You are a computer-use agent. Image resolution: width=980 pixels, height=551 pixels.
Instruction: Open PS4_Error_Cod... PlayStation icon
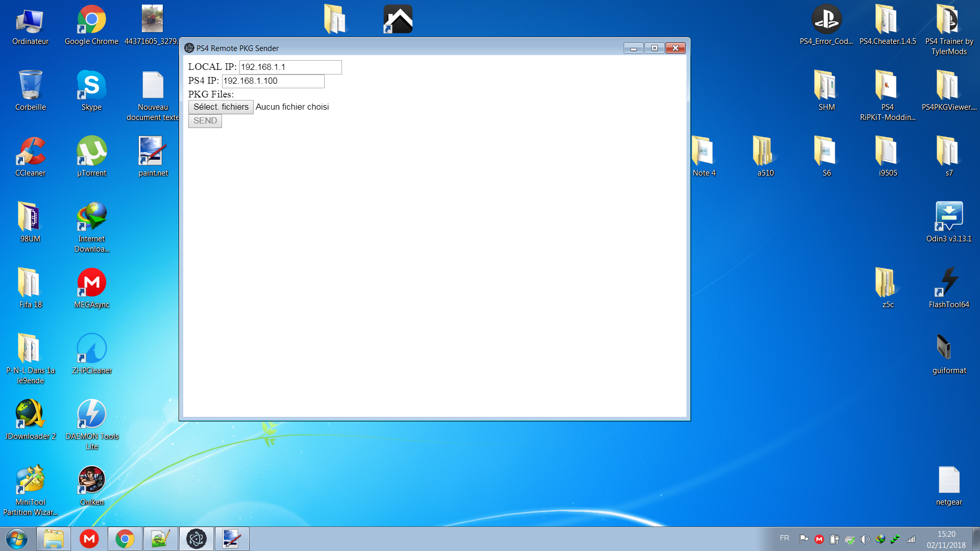click(826, 20)
